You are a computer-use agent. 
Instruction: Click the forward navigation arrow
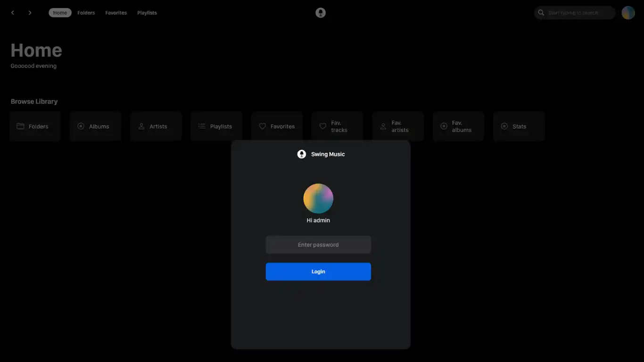coord(30,13)
